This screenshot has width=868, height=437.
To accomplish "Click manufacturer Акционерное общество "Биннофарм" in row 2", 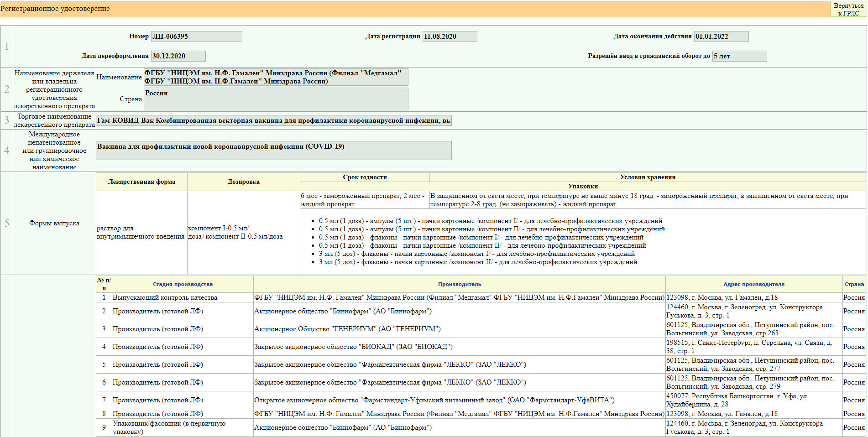I will point(460,311).
